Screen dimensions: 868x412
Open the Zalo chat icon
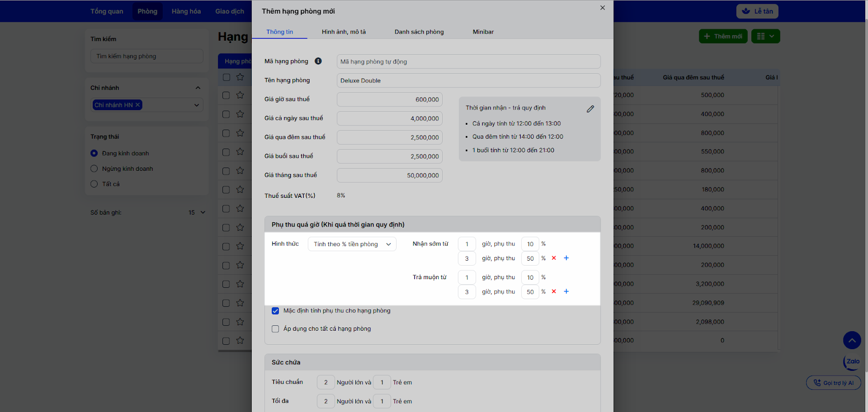pyautogui.click(x=852, y=362)
